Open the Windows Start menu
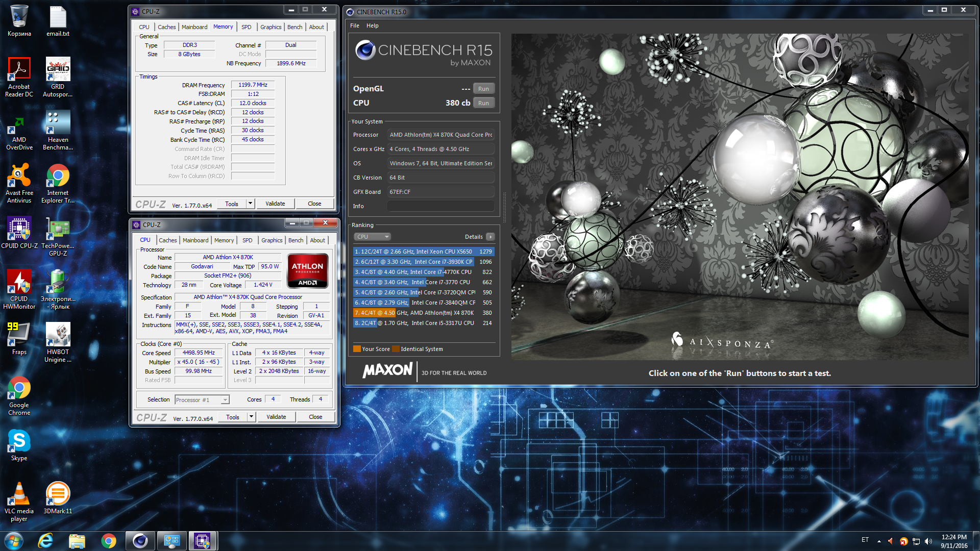 [x=14, y=541]
